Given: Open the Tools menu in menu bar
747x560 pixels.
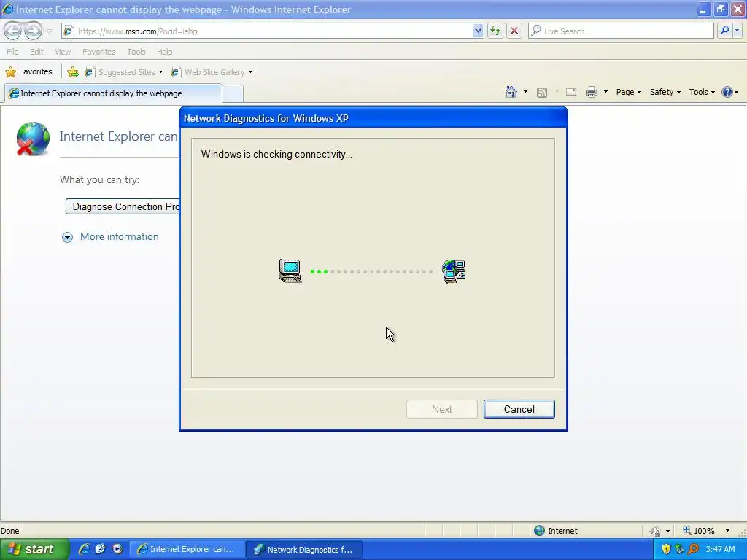Looking at the screenshot, I should click(x=136, y=52).
